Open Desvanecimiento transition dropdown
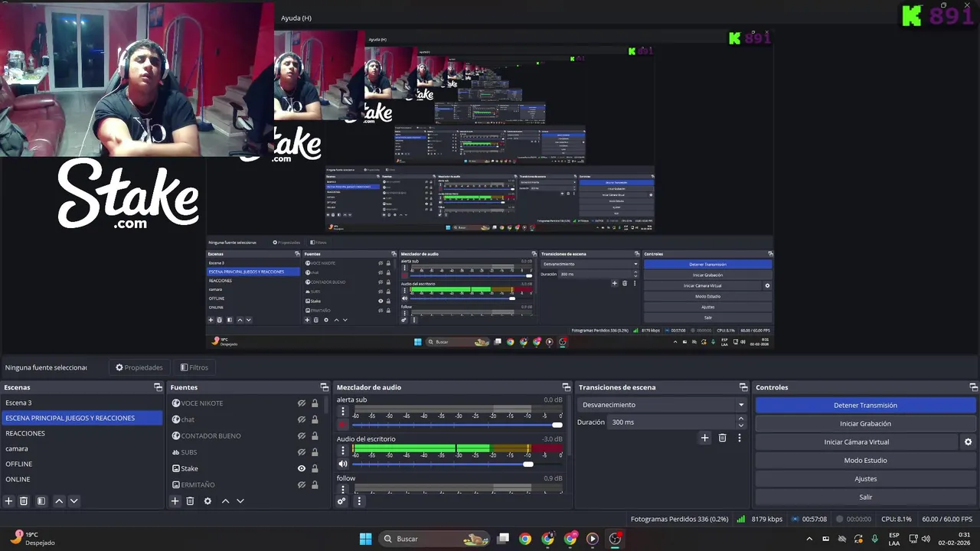 tap(662, 405)
